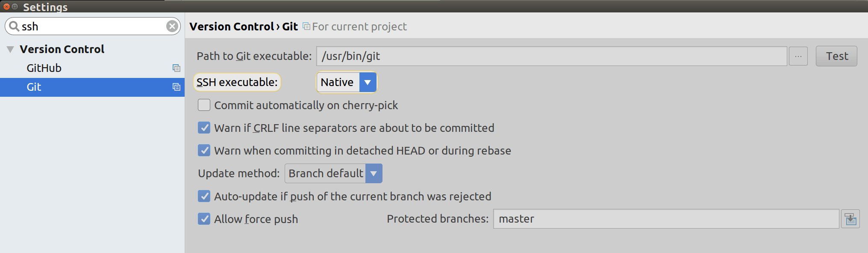Disable the CRLF line separators warning
The width and height of the screenshot is (868, 253).
[204, 128]
